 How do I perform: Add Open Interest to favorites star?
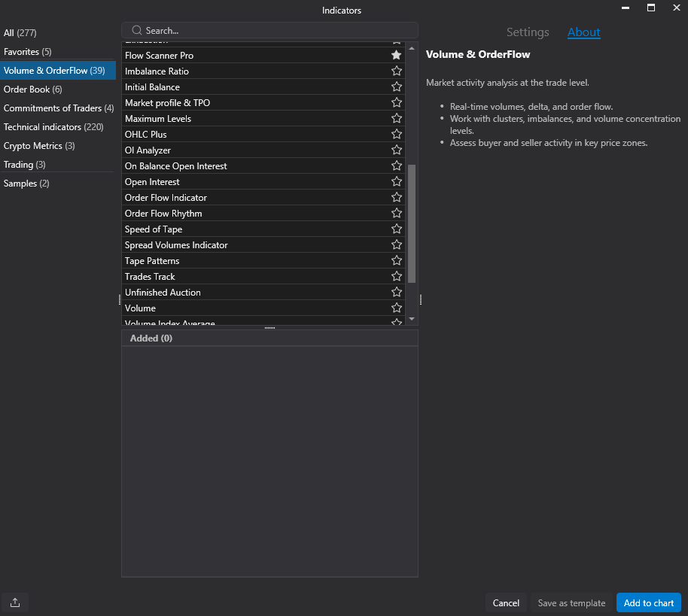click(396, 181)
